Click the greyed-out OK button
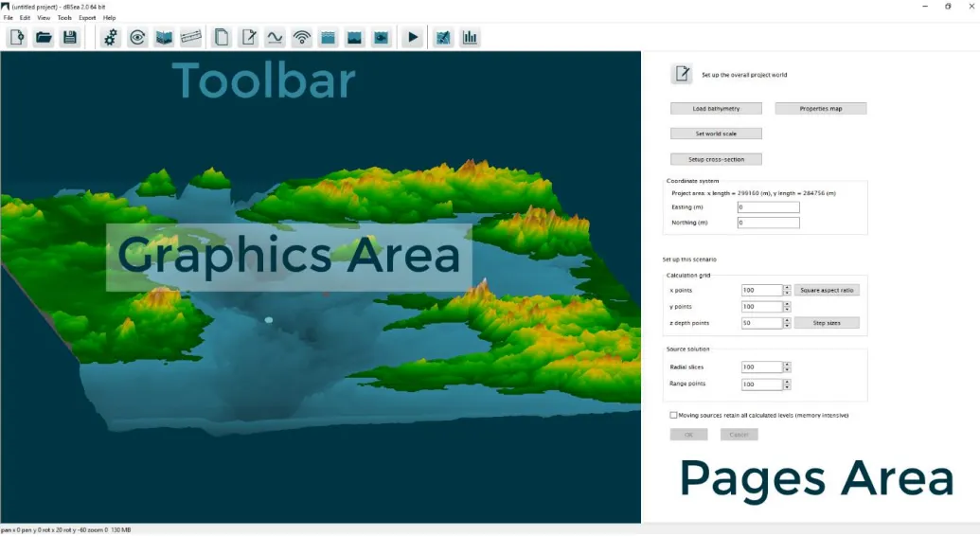 tap(688, 435)
